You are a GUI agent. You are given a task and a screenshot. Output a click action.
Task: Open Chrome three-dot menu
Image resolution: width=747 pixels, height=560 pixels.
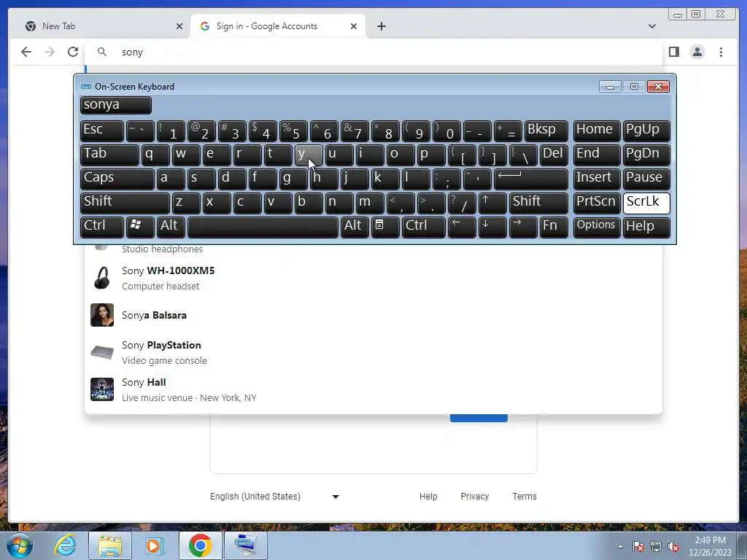721,52
